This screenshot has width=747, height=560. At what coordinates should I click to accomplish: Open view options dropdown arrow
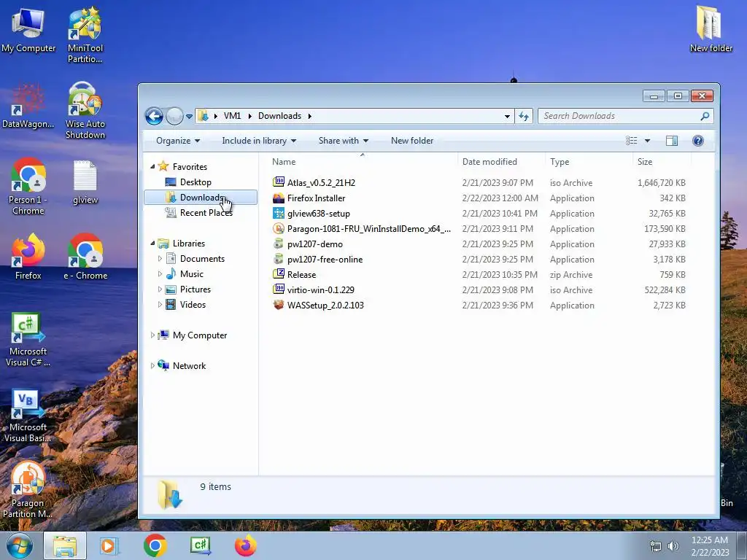coord(647,141)
